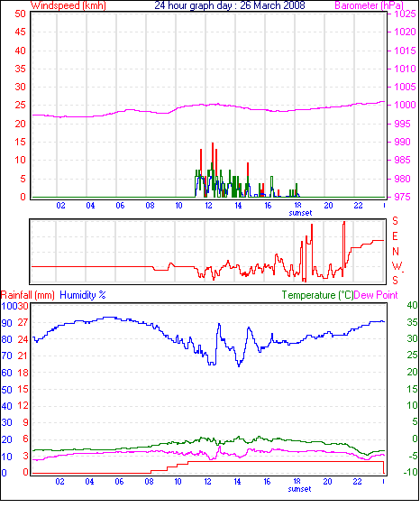The image size is (420, 508).
Task: Click the 12 hour tick on windspeed graph
Action: [208, 206]
